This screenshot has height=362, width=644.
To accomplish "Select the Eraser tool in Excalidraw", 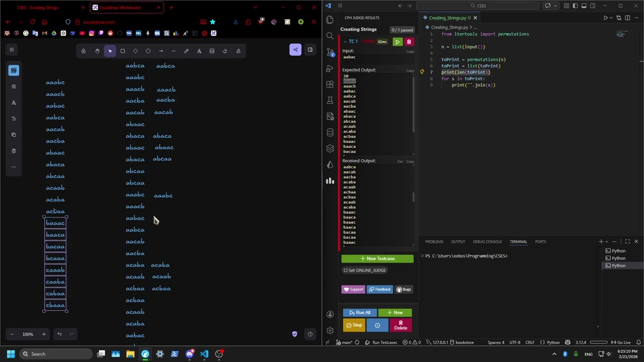I will 225,51.
